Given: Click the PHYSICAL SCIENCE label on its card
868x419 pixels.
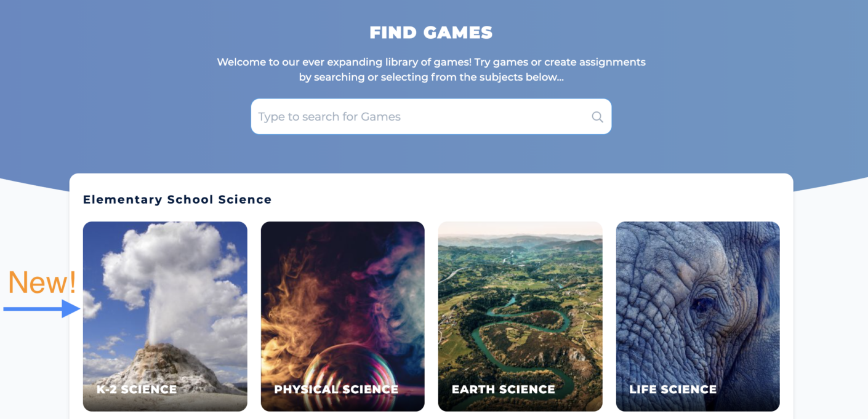Looking at the screenshot, I should 336,389.
